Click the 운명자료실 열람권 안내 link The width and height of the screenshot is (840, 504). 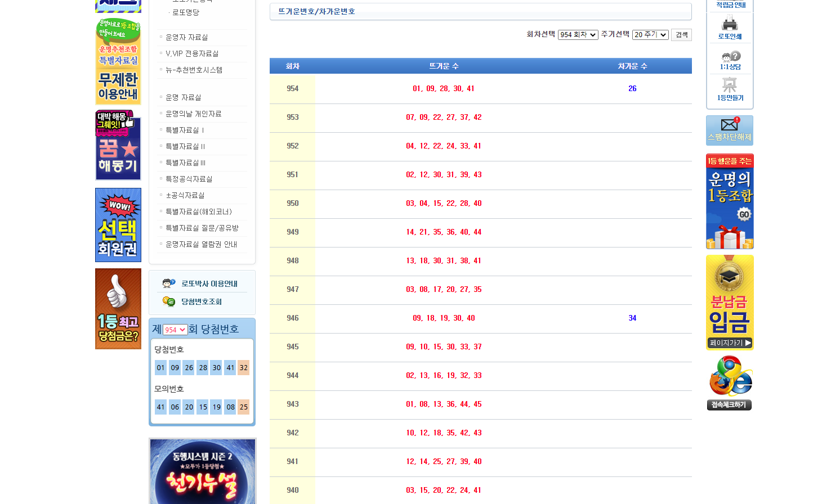tap(201, 244)
